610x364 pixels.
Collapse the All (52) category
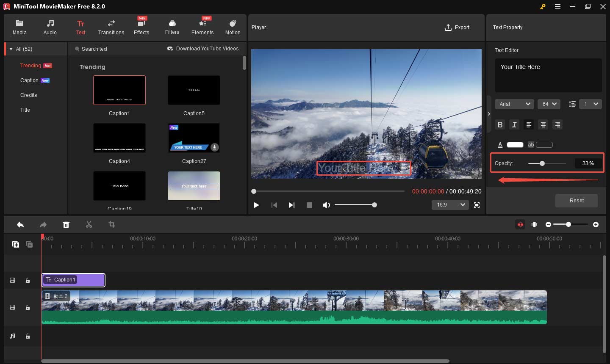[11, 49]
